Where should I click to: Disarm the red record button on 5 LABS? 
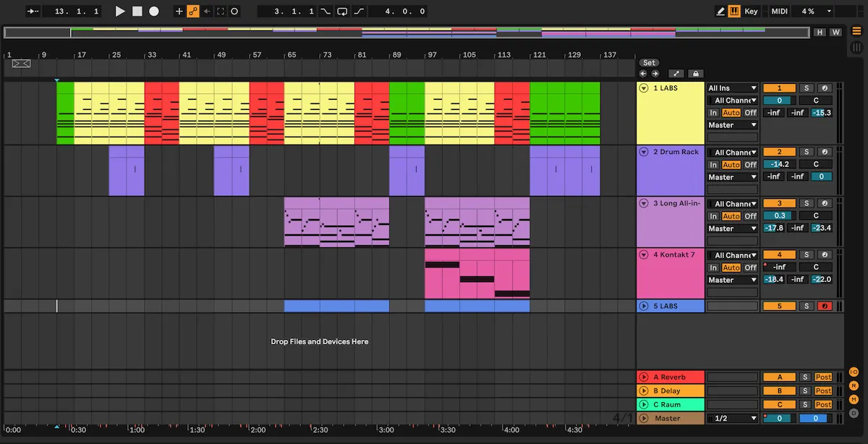pyautogui.click(x=825, y=306)
